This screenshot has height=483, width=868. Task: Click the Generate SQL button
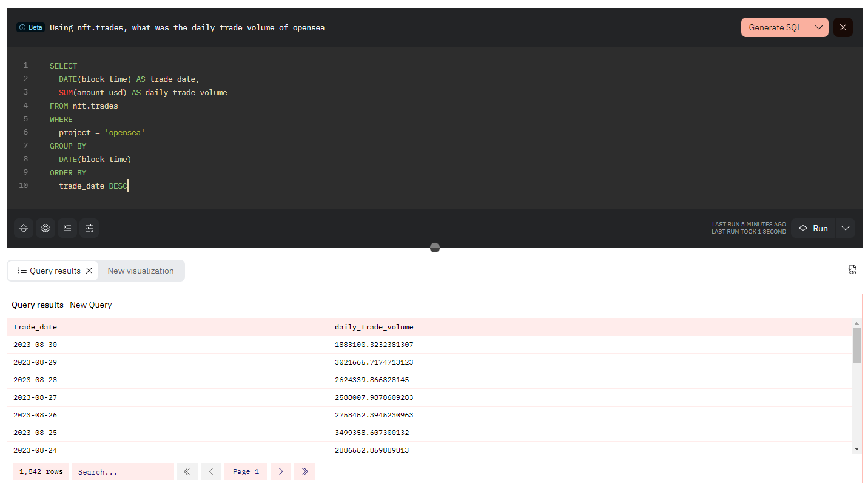coord(775,27)
